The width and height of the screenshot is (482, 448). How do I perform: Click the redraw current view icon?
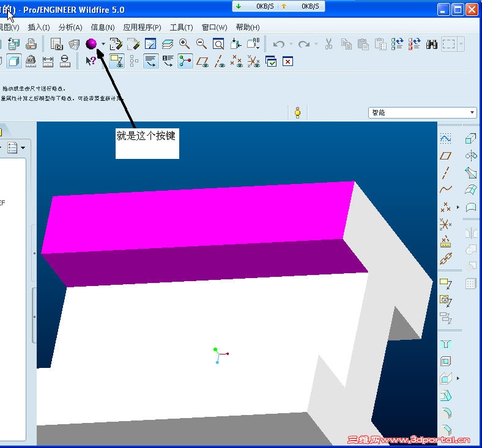coord(150,44)
